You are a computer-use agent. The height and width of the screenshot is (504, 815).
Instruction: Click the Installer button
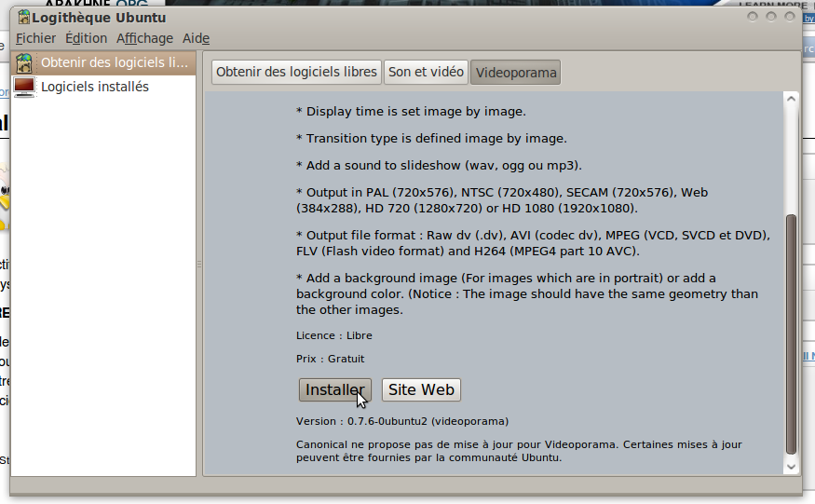coord(334,389)
